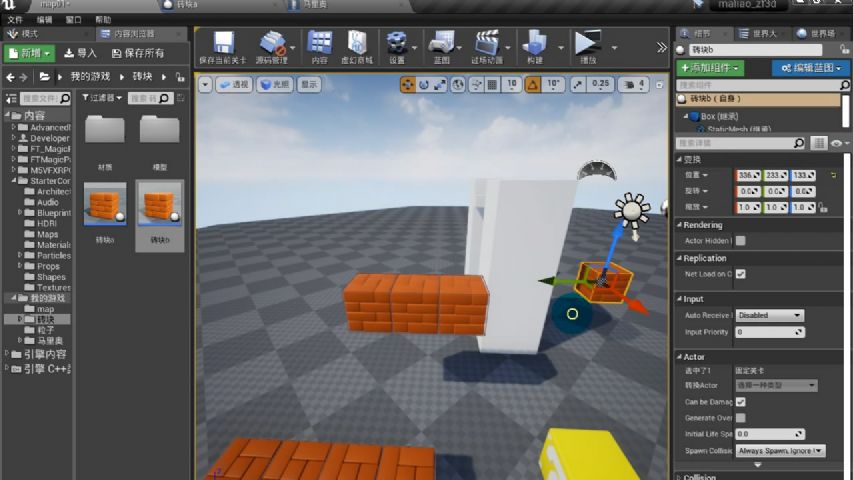The height and width of the screenshot is (480, 853).
Task: Toggle the sources panel icon by folder search
Action: [11, 99]
